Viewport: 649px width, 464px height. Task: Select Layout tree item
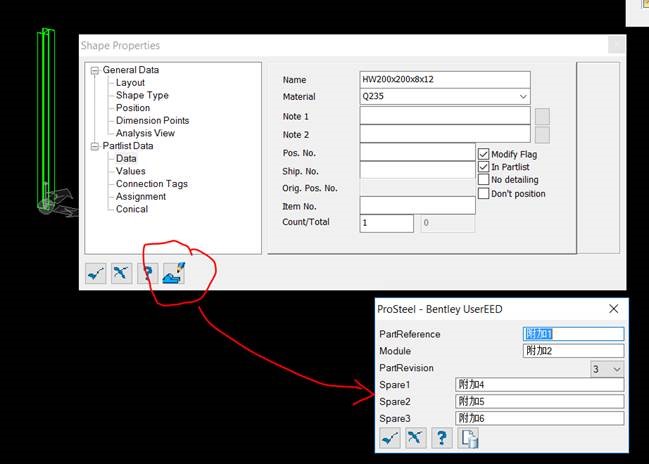(x=130, y=83)
